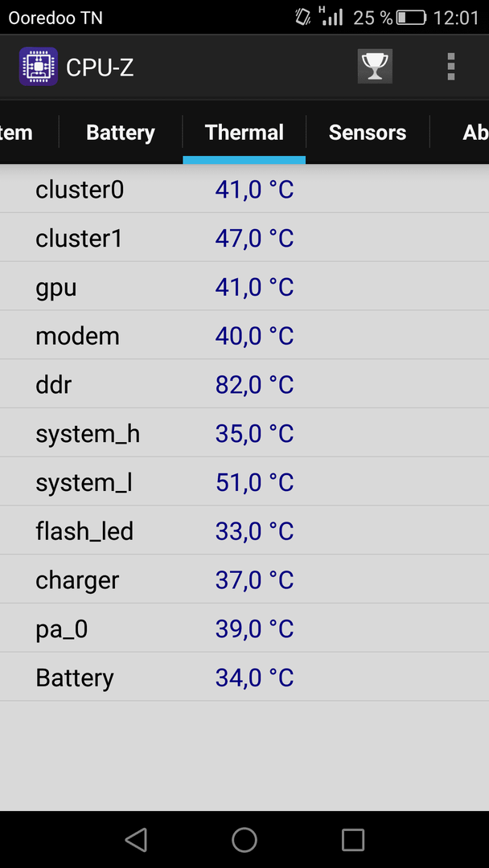Open recent apps square button
Viewport: 489px width, 868px height.
(353, 839)
